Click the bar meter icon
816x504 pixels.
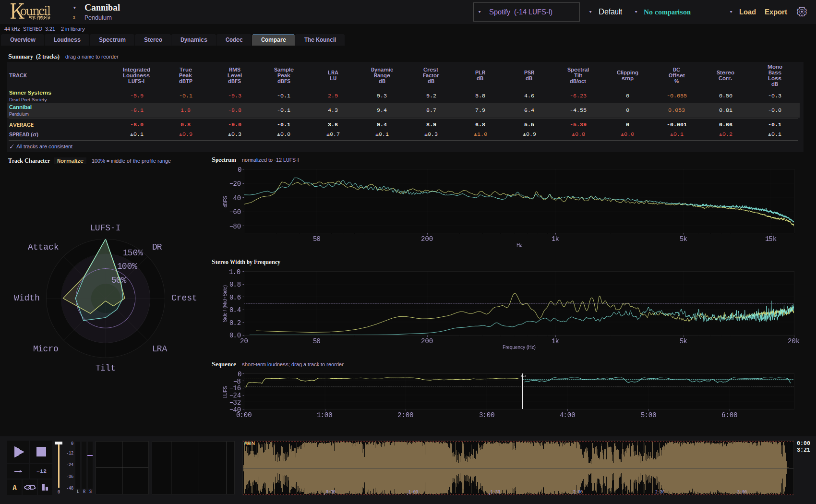(45, 488)
